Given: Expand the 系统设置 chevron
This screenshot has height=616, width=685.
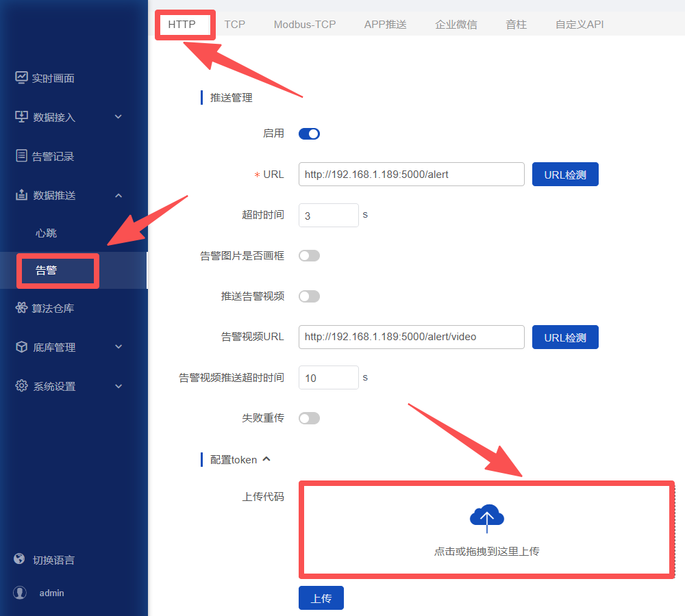Looking at the screenshot, I should 119,386.
